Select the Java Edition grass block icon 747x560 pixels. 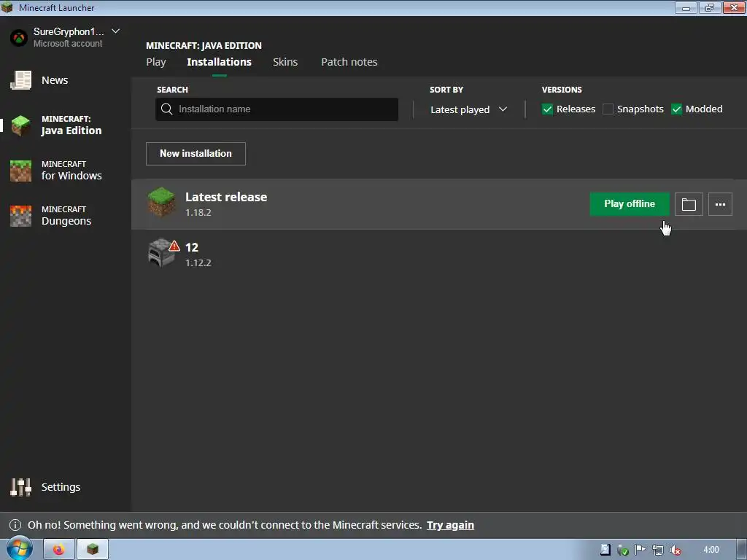[x=21, y=125]
